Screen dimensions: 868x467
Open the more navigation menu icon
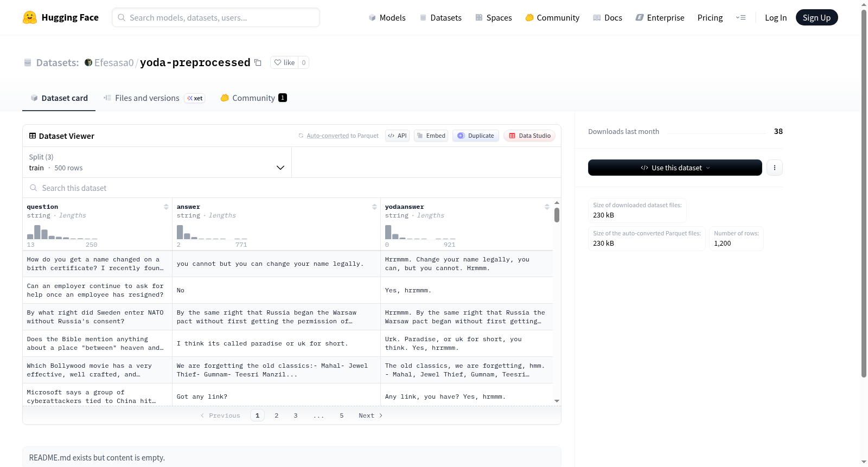click(741, 17)
